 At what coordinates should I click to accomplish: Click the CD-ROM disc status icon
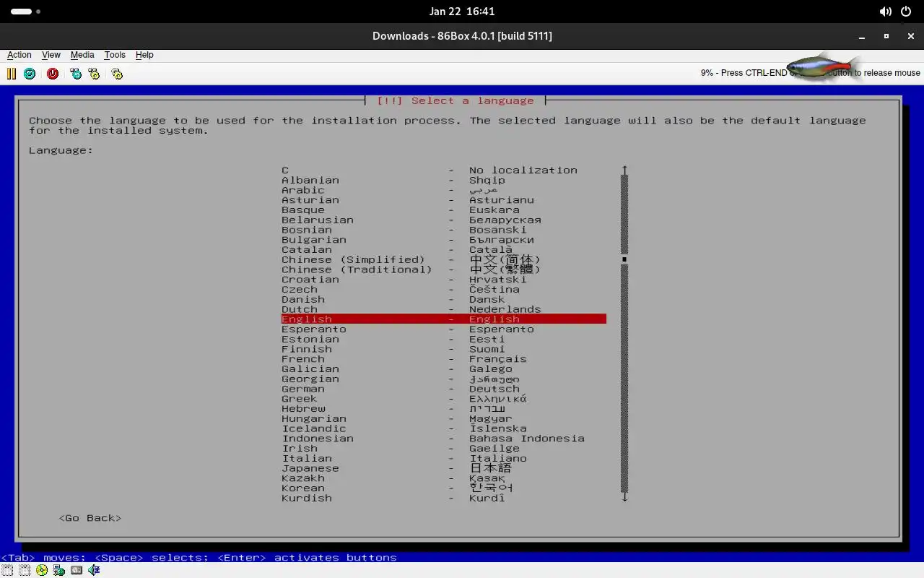click(x=42, y=571)
